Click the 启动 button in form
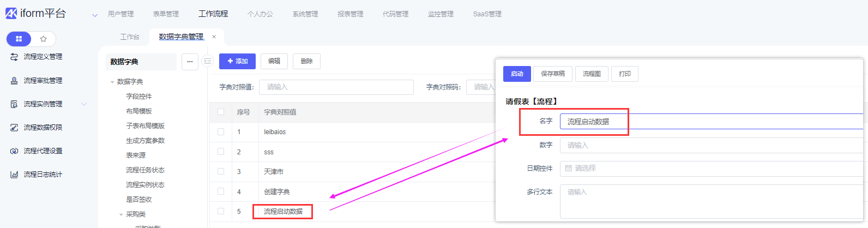The height and width of the screenshot is (228, 868). tap(516, 74)
